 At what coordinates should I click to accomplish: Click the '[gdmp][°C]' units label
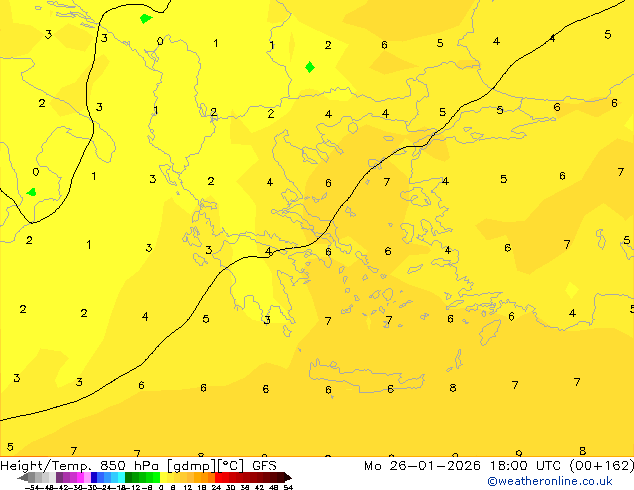(x=205, y=466)
